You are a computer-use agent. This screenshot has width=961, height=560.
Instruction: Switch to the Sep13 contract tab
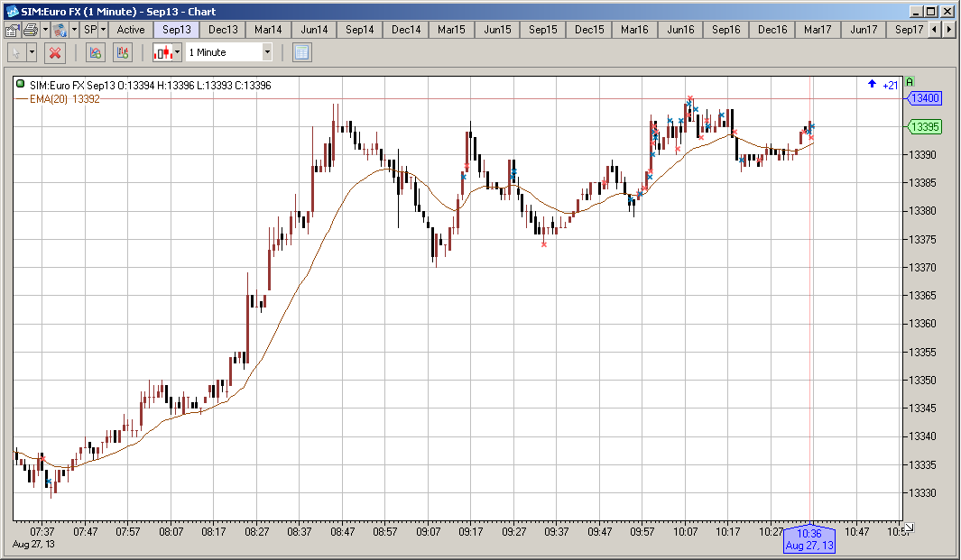click(177, 30)
